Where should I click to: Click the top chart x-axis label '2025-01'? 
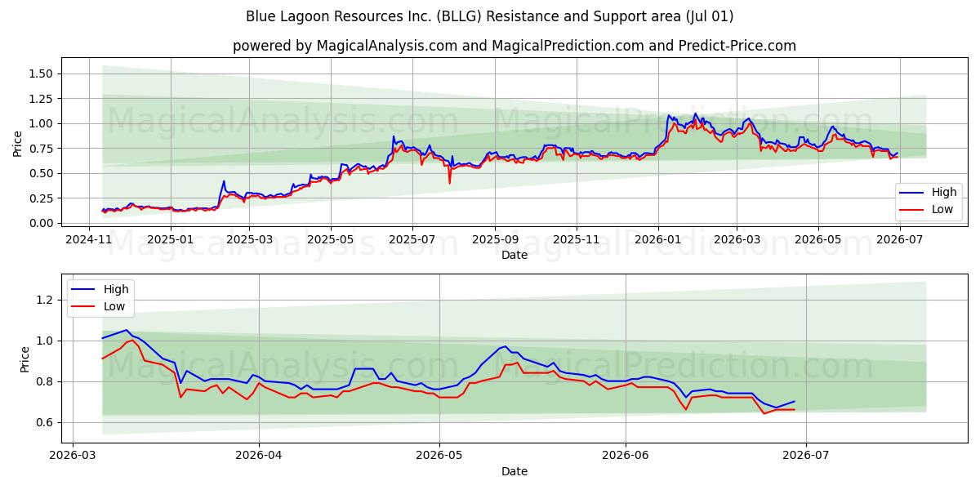pos(171,239)
